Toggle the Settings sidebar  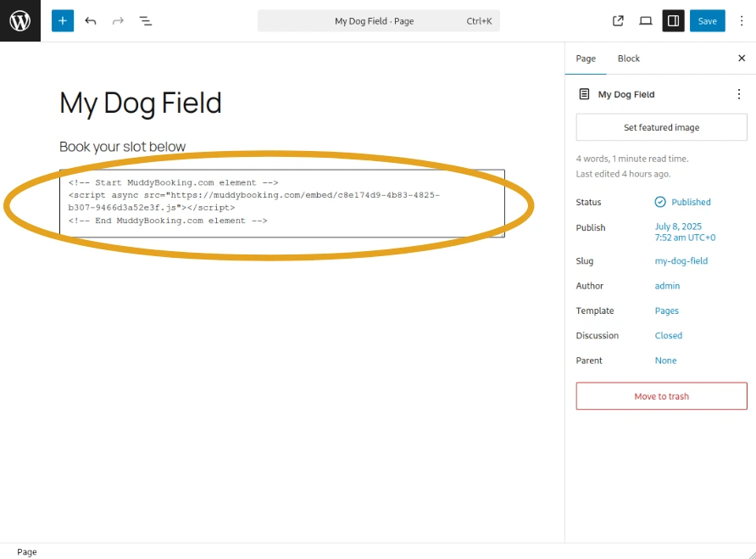673,20
